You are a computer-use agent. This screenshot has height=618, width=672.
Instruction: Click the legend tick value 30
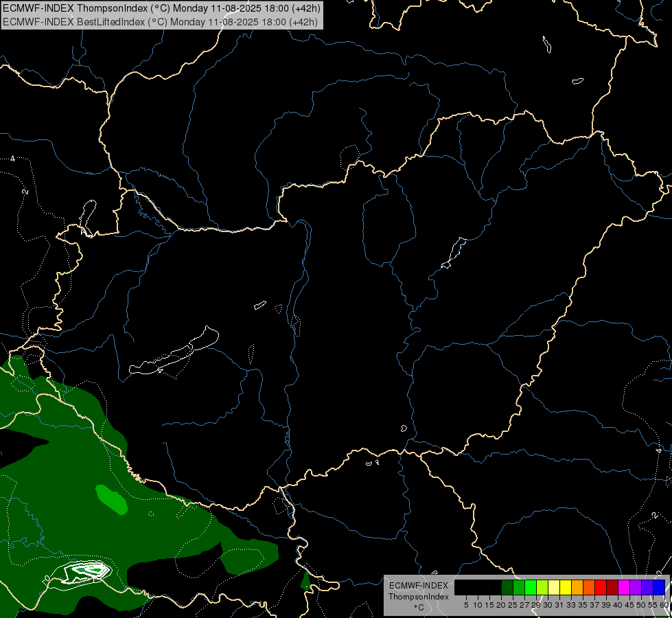[548, 605]
